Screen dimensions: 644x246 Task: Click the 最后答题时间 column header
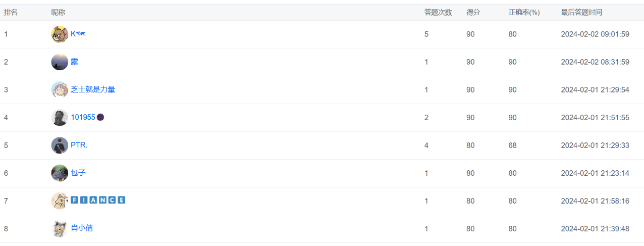click(581, 13)
